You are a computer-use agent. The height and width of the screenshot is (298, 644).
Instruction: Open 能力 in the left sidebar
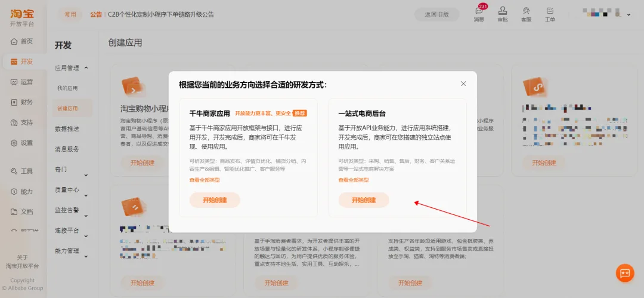pyautogui.click(x=22, y=191)
